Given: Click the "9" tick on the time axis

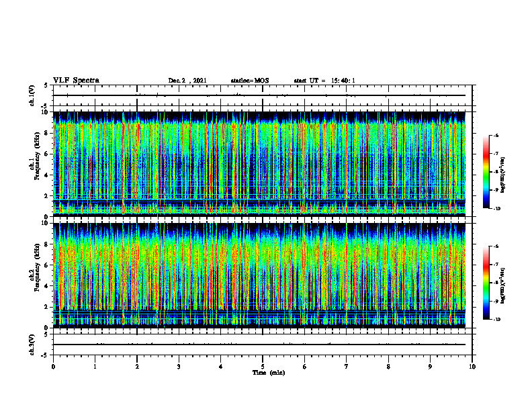Looking at the screenshot, I should pos(430,367).
